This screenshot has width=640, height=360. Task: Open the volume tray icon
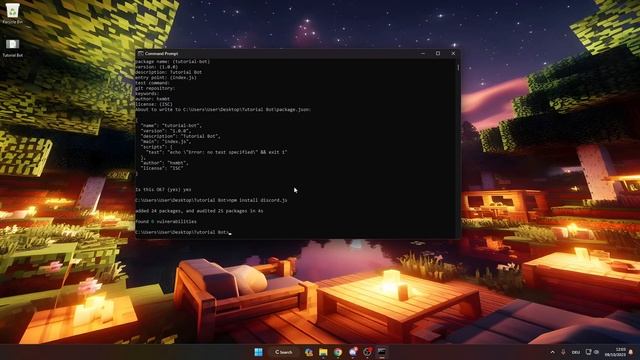pos(596,352)
